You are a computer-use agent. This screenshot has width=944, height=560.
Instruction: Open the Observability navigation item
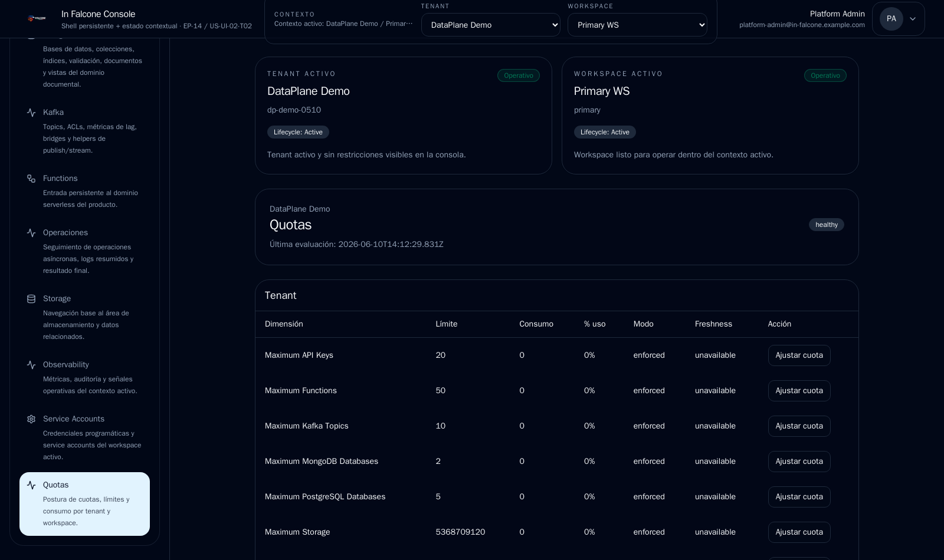coord(84,377)
